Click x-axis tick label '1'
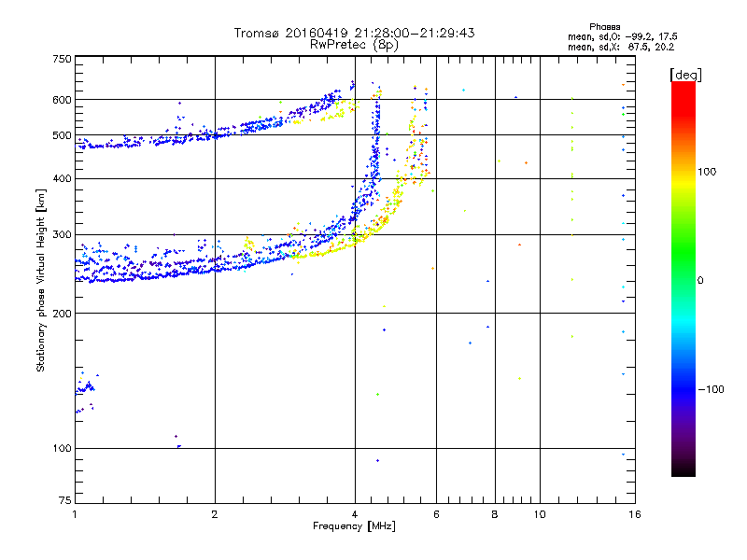Viewport: 747px width, 560px height. tap(75, 514)
